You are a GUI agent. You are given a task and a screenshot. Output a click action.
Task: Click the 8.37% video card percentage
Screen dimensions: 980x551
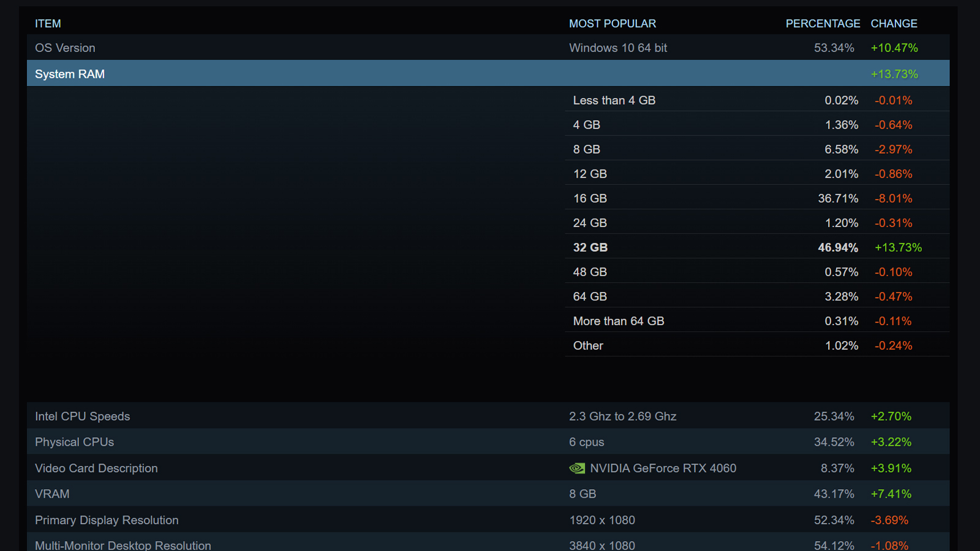(837, 468)
